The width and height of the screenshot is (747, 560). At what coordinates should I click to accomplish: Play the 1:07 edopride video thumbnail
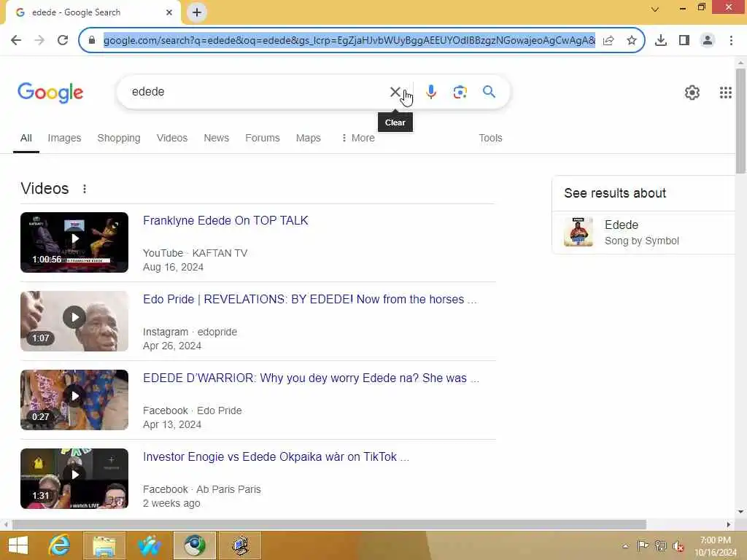(74, 321)
